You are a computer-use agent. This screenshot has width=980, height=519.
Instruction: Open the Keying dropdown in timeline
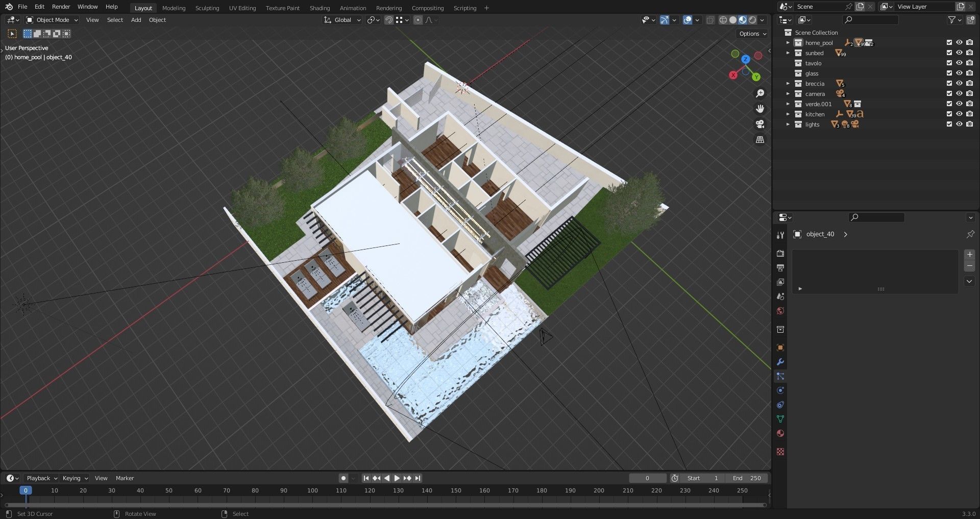tap(75, 478)
